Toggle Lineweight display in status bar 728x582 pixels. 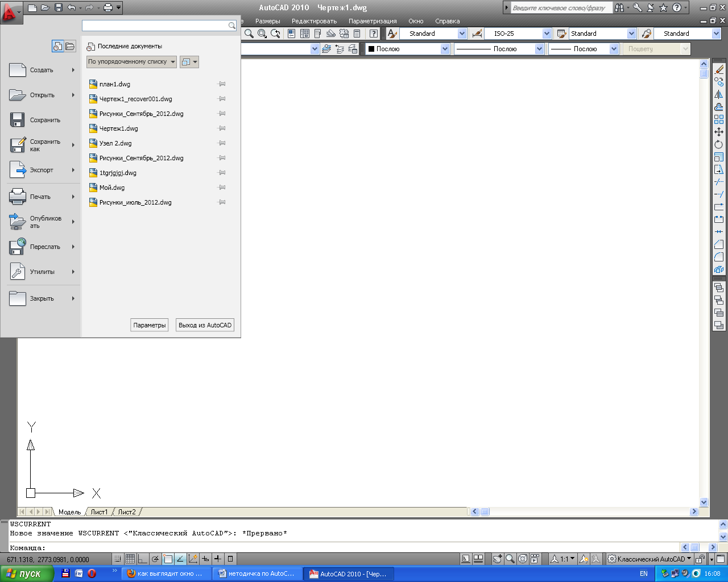[218, 559]
